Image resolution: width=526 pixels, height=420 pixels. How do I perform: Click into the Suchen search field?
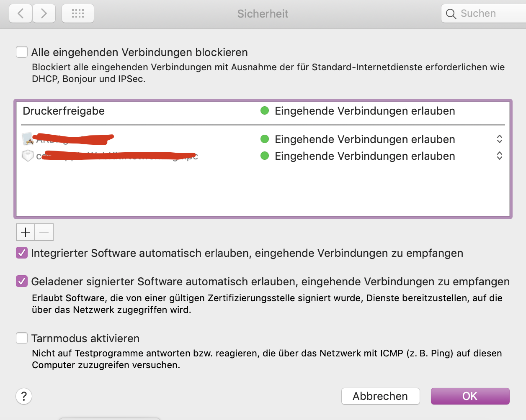point(490,14)
